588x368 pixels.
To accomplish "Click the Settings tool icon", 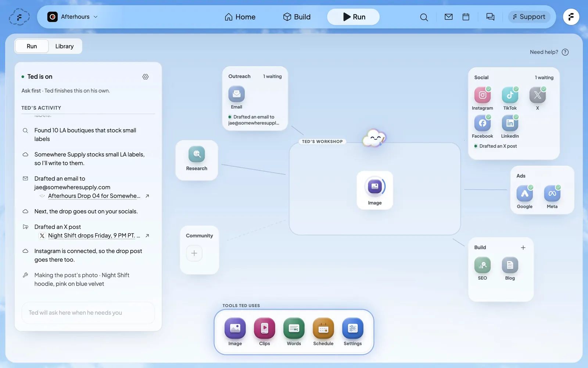I will [x=353, y=328].
